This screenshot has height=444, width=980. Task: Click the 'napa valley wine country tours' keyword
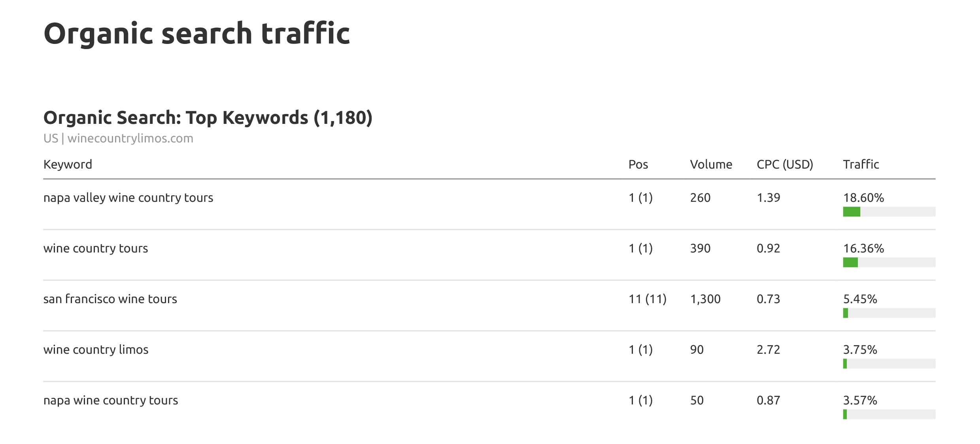128,197
